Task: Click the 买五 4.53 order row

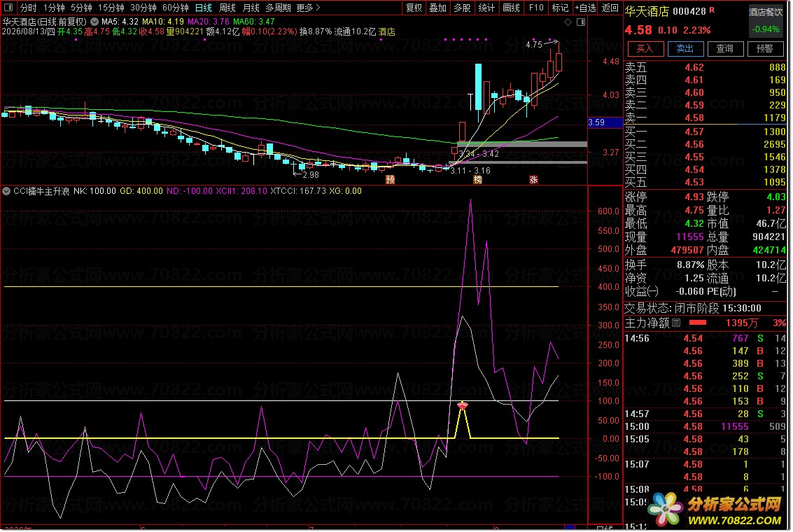Action: click(705, 183)
